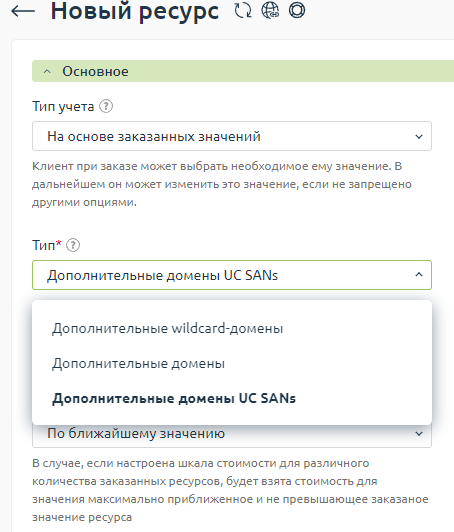454x532 pixels.
Task: Open the Тип учета dropdown
Action: pos(232,136)
